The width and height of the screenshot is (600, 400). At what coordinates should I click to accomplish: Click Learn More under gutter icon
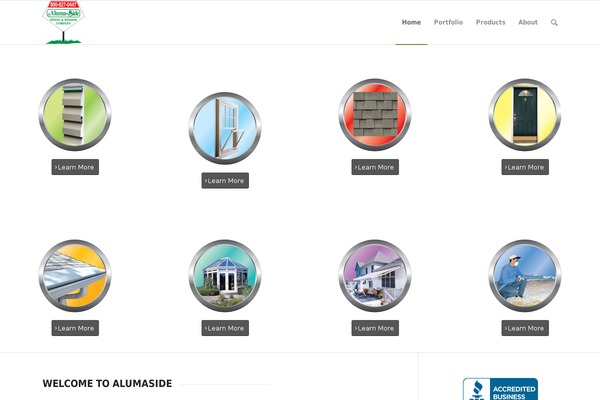pos(75,328)
